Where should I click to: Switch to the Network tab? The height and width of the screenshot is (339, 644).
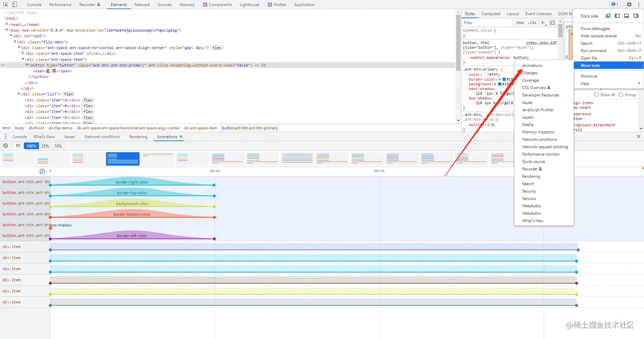point(142,5)
